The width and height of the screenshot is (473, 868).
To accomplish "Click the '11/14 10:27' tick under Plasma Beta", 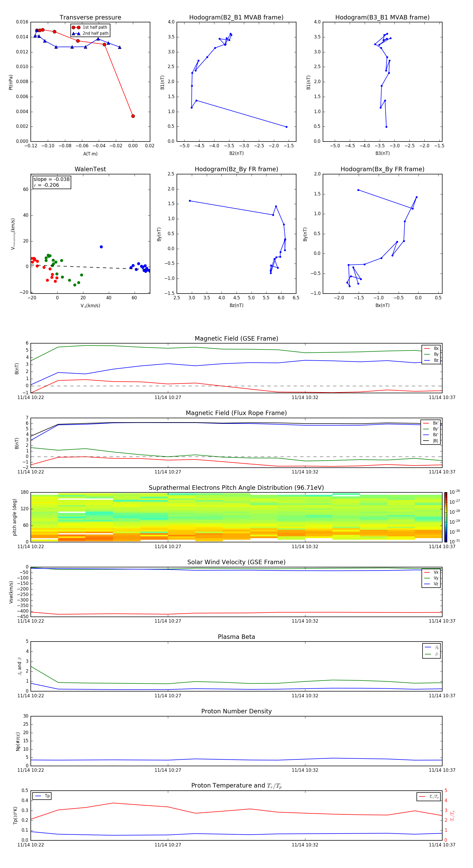I will tap(168, 695).
